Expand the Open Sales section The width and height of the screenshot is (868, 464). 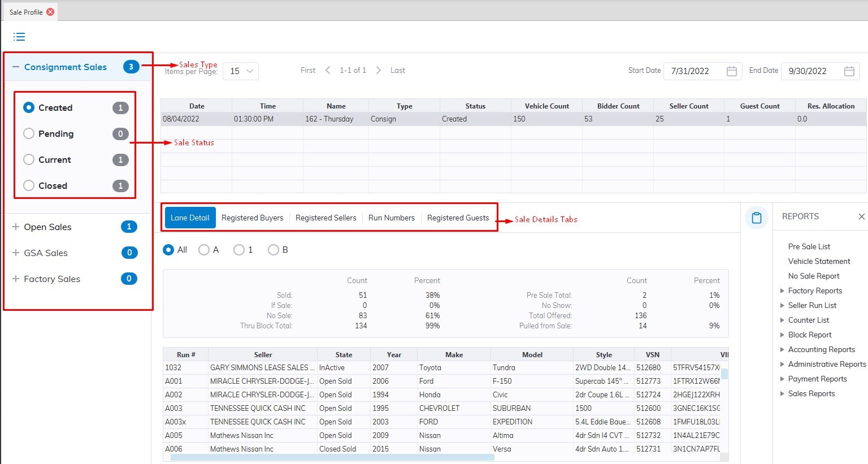16,227
